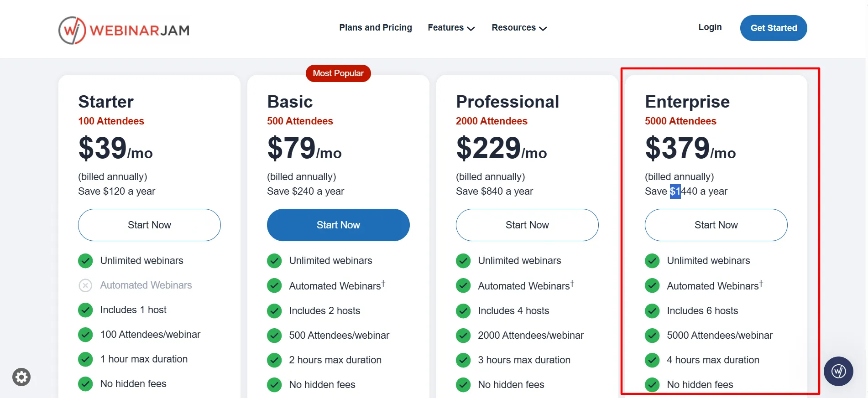This screenshot has width=868, height=398.
Task: Click green checkmark beside 4 hours max duration
Action: coord(652,360)
